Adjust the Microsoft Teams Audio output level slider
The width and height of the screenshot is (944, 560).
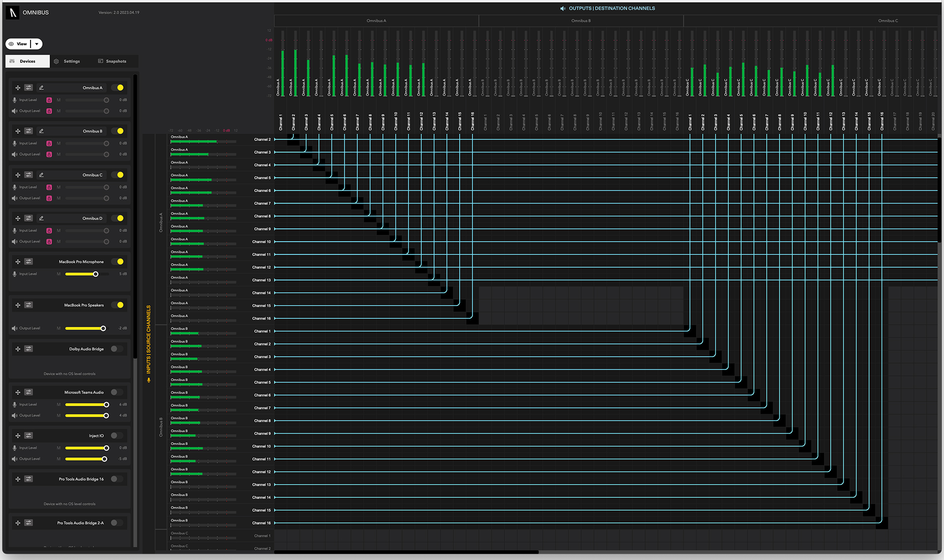87,416
